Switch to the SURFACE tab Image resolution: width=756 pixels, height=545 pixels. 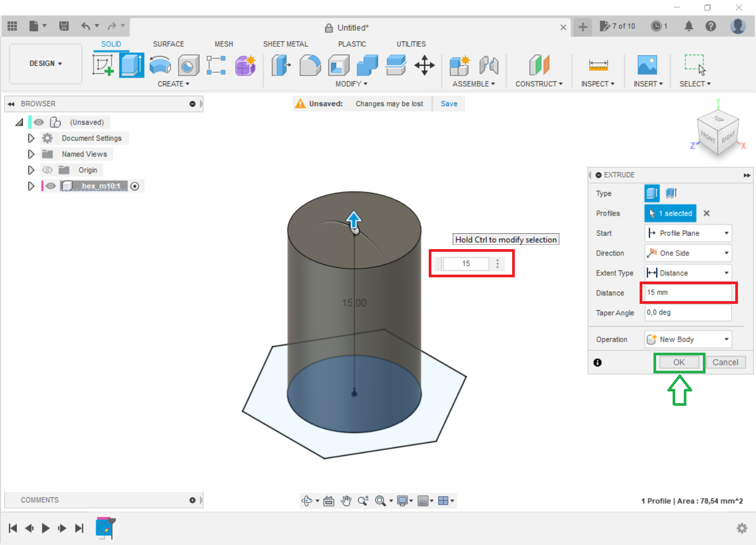[x=168, y=44]
